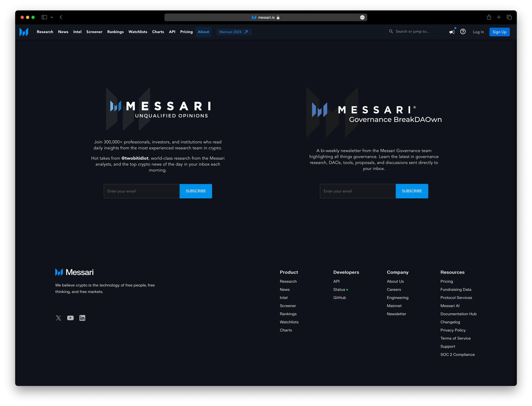Screen dimensions: 532x406
Task: Open the Protocol Services link
Action: 456,298
